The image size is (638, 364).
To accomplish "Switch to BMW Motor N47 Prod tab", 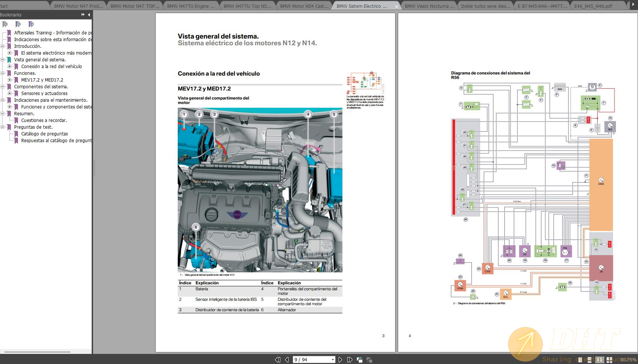I will point(78,6).
